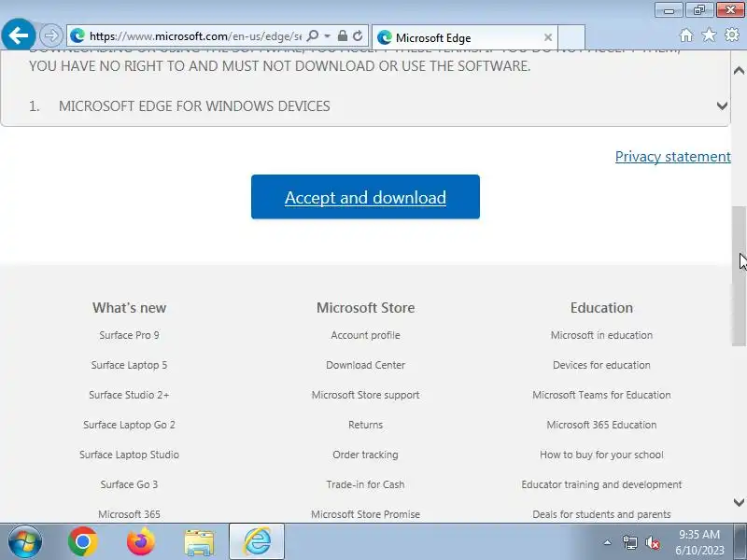Open Microsoft 365 footer link
747x560 pixels.
(x=129, y=514)
